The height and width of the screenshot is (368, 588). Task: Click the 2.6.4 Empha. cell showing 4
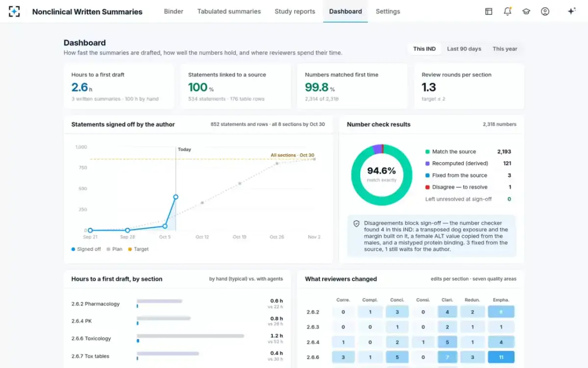pos(501,342)
